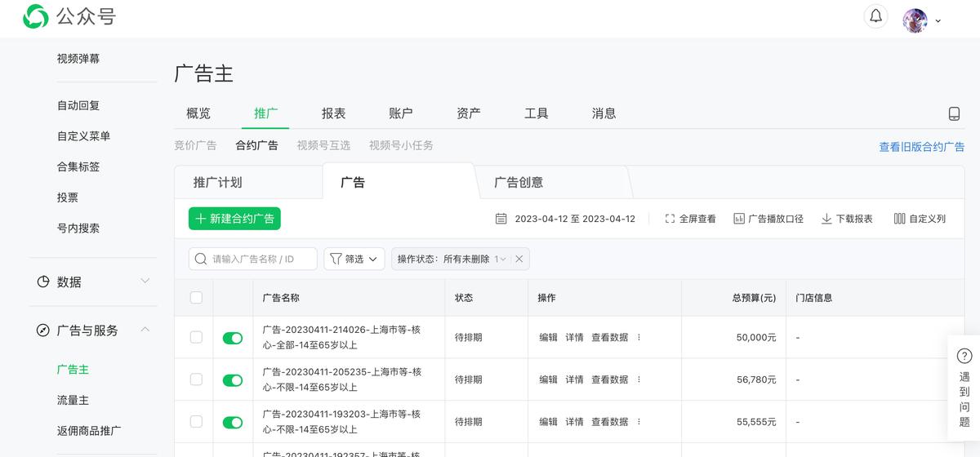This screenshot has height=457, width=980.
Task: Open 广告播放口径 chart icon
Action: (x=739, y=219)
